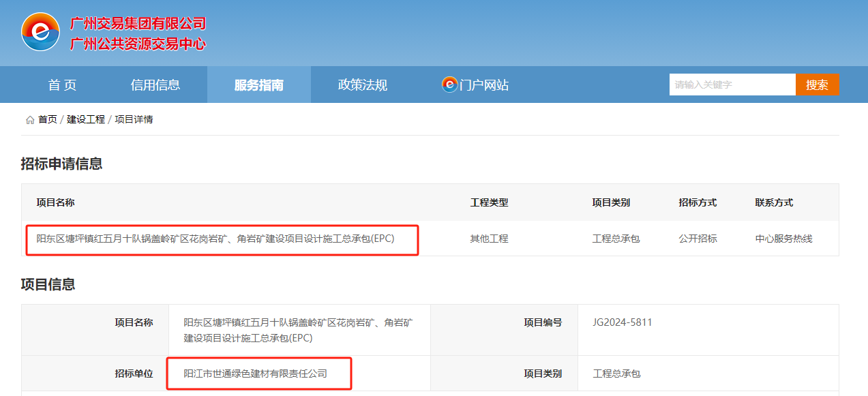Click the portal website 'e' icon
The height and width of the screenshot is (396, 868).
coord(449,85)
